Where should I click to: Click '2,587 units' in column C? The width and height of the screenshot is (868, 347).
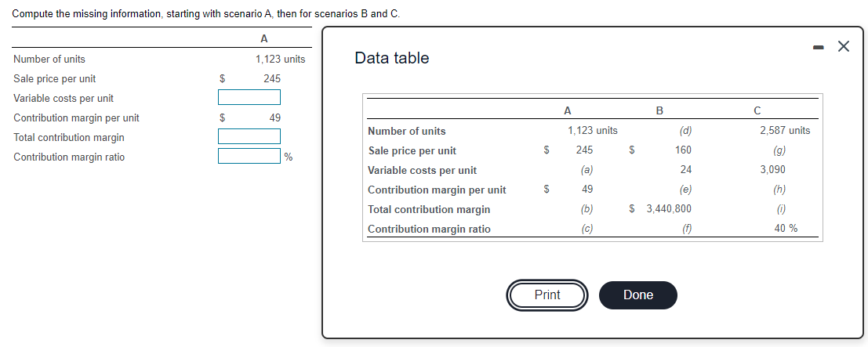[x=785, y=131]
